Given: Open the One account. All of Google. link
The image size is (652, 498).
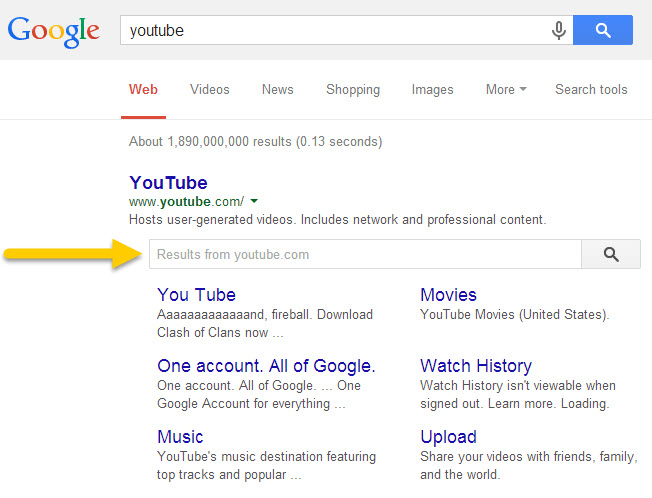Looking at the screenshot, I should [x=266, y=366].
